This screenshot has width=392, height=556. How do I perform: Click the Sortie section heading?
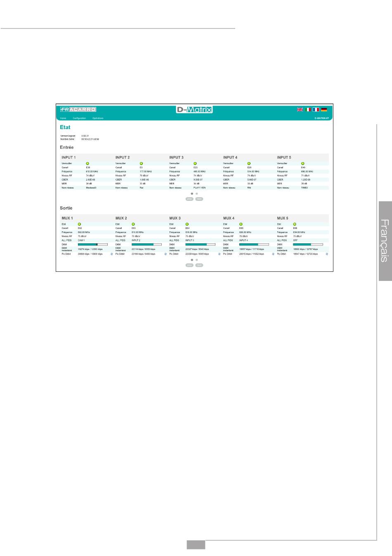point(66,208)
